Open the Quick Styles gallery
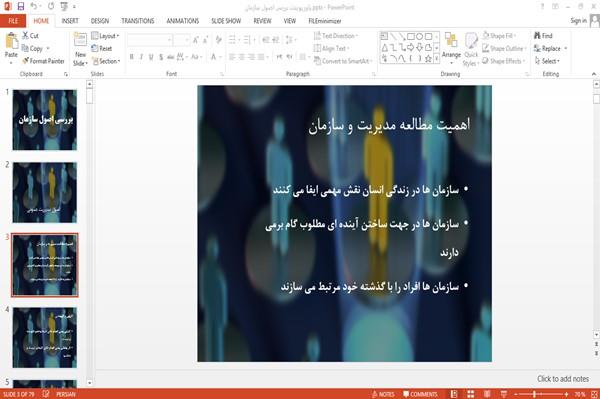600x399 pixels. pyautogui.click(x=471, y=49)
